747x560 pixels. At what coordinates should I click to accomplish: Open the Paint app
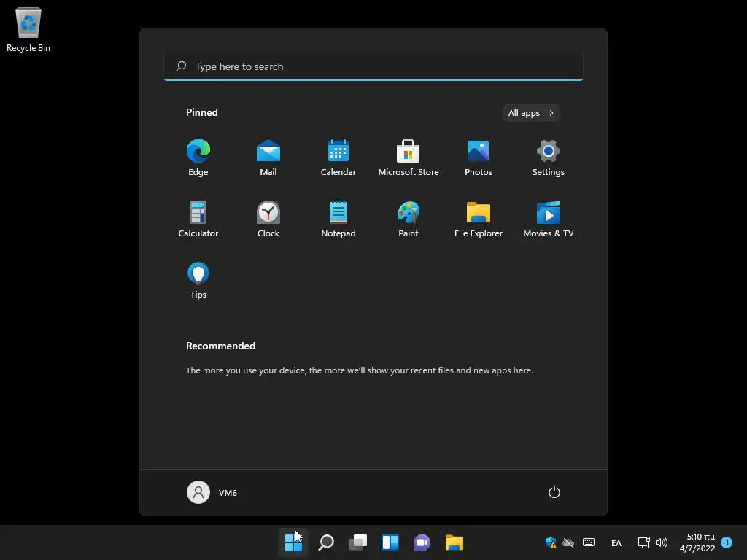(x=409, y=219)
